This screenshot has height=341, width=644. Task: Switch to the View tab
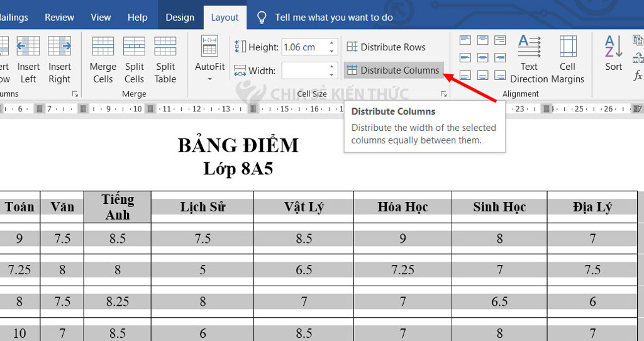101,17
